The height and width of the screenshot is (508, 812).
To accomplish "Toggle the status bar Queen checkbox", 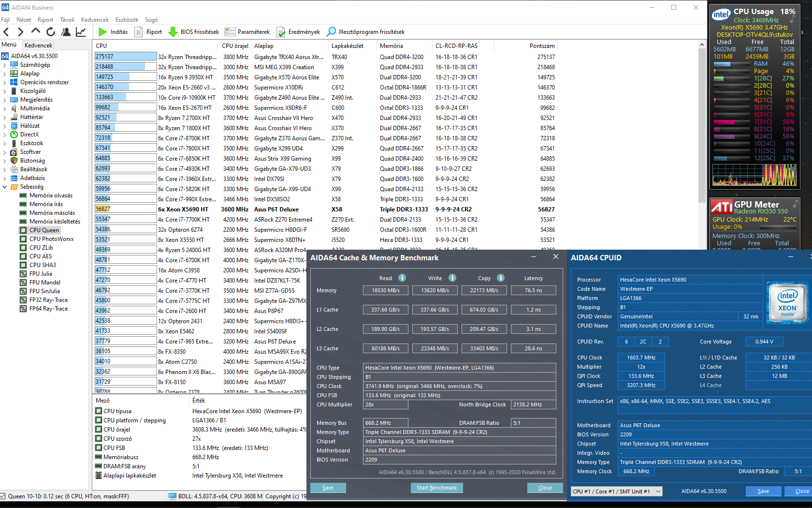I will (3, 496).
